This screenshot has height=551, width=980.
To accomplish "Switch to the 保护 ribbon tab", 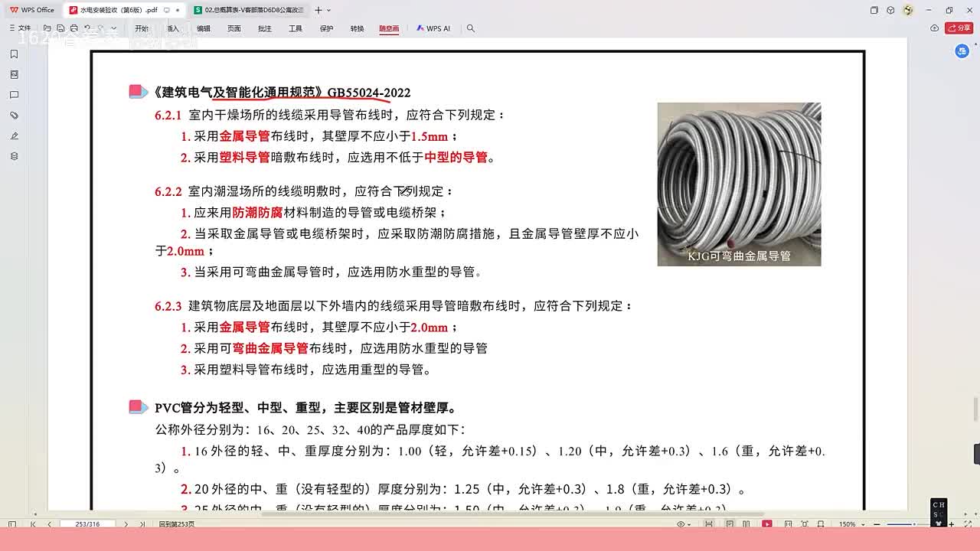I will tap(327, 28).
